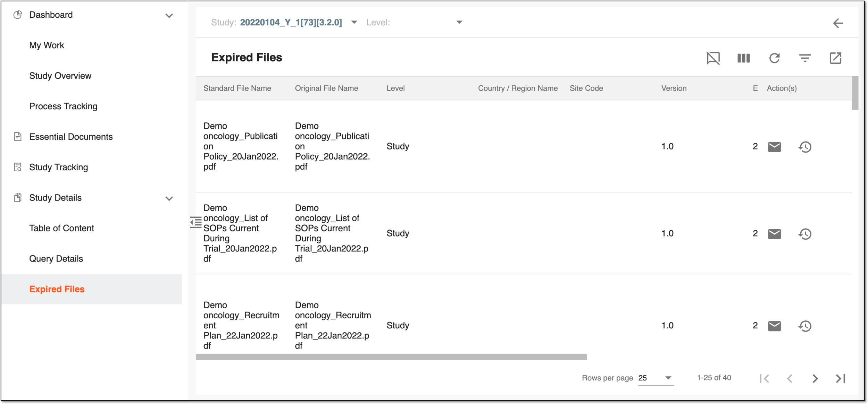
Task: Collapse the Study Details chevron
Action: coord(169,199)
